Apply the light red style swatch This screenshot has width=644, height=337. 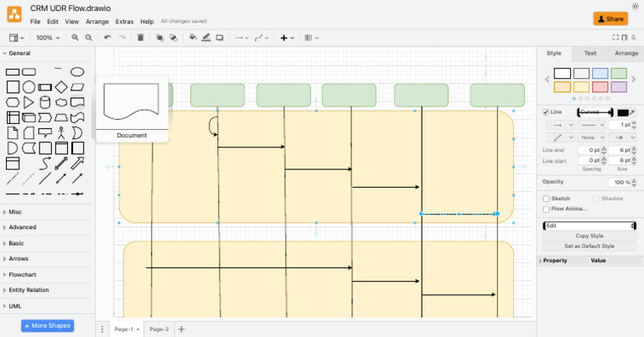click(600, 87)
